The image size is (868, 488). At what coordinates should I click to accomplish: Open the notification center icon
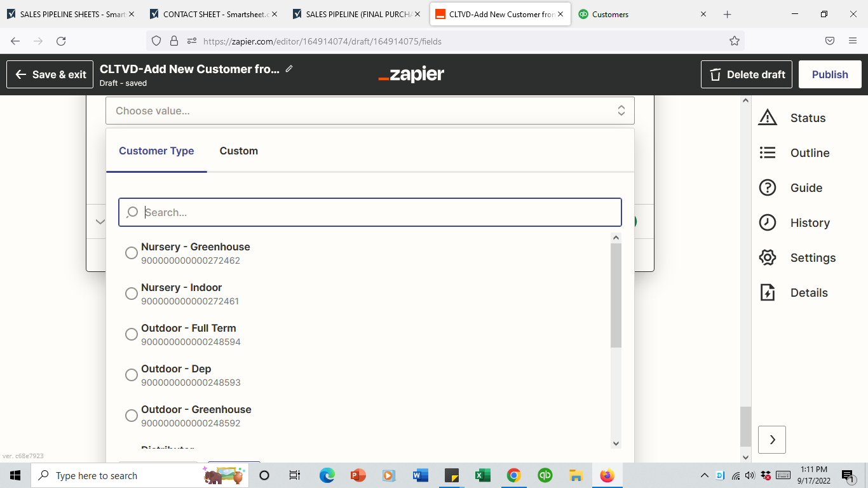point(848,475)
